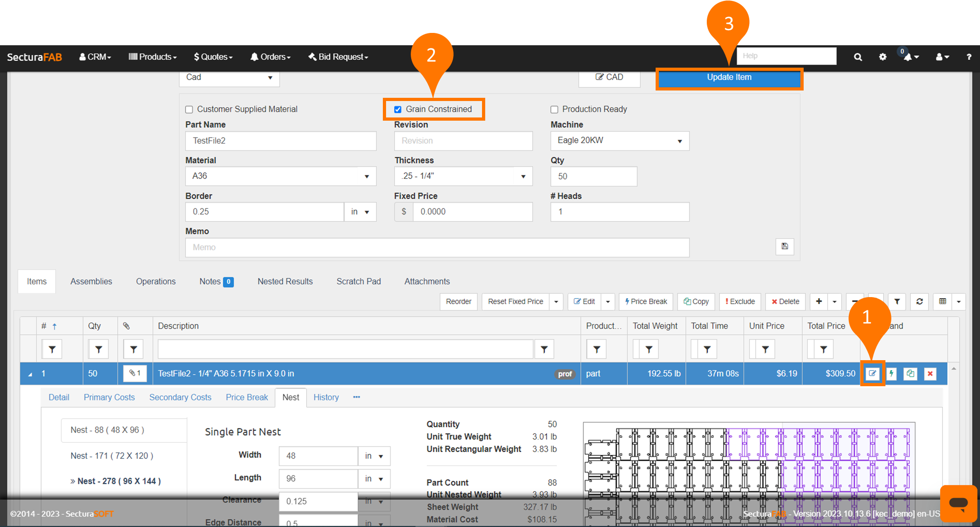Open the Quotes menu in navbar

coord(213,57)
